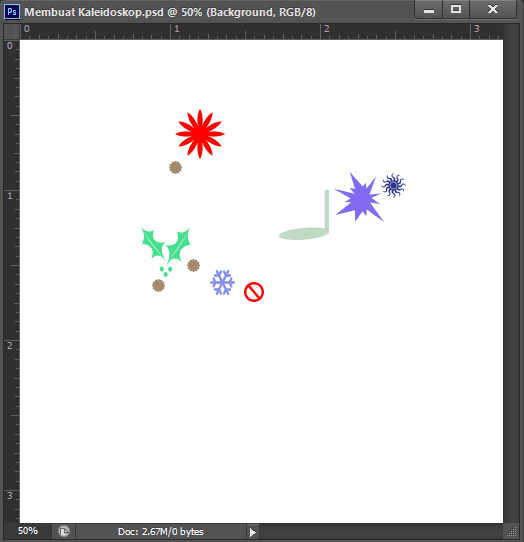
Task: Close the Membuat Kaleidoskop.psd window
Action: click(x=493, y=10)
